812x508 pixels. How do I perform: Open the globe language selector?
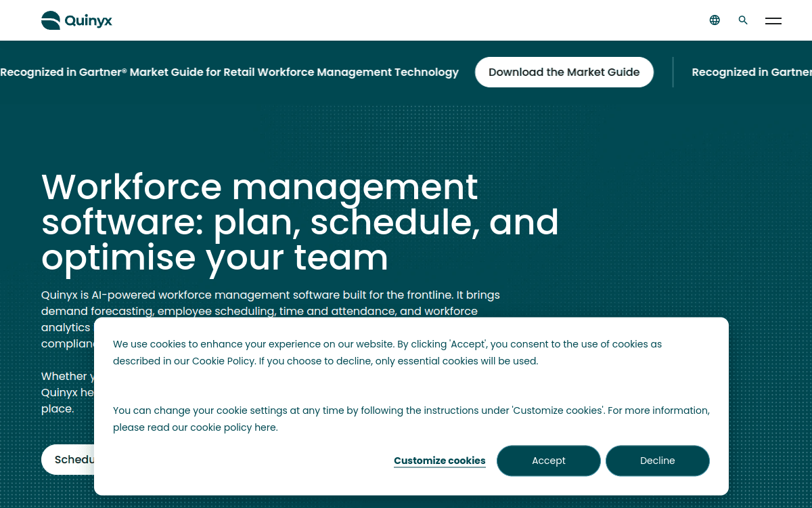[x=715, y=20]
